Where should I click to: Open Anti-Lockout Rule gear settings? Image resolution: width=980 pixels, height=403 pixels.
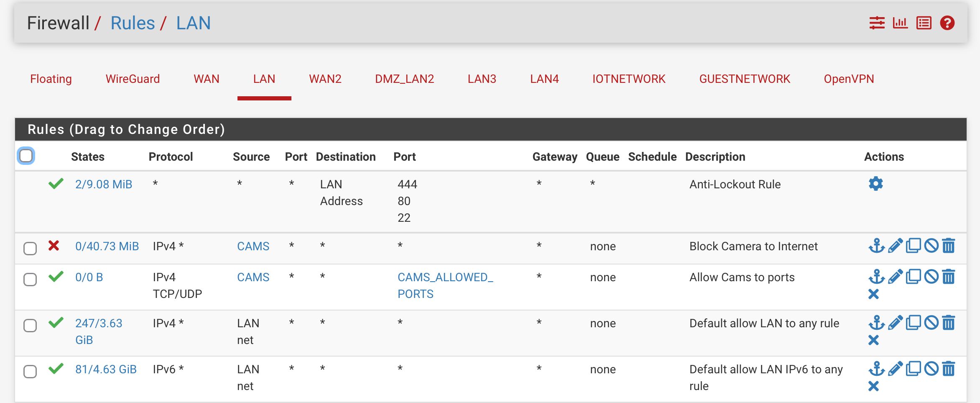pos(875,184)
